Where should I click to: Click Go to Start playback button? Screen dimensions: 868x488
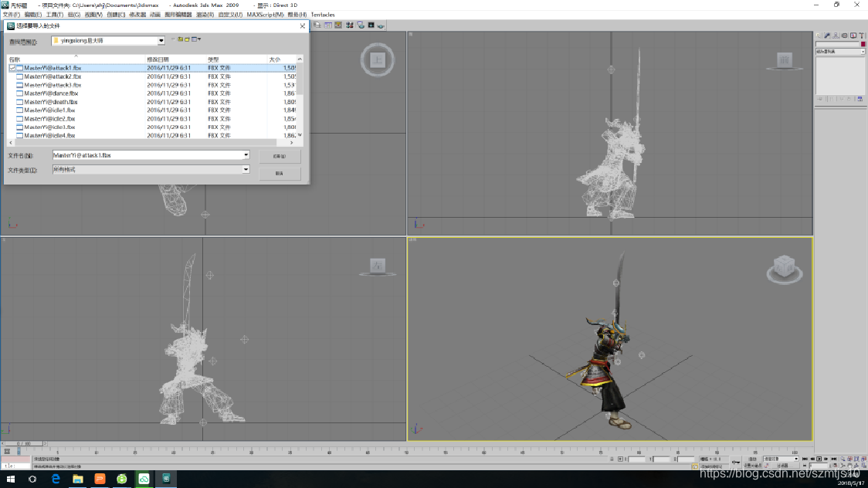805,459
